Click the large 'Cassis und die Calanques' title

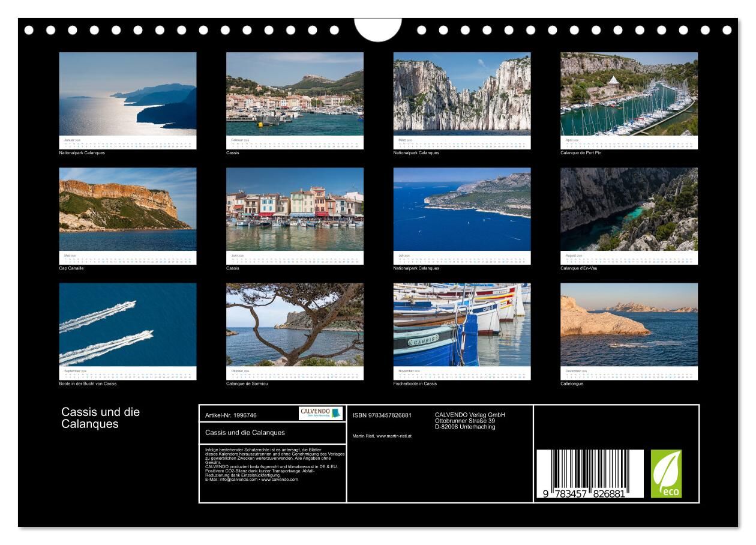point(100,418)
